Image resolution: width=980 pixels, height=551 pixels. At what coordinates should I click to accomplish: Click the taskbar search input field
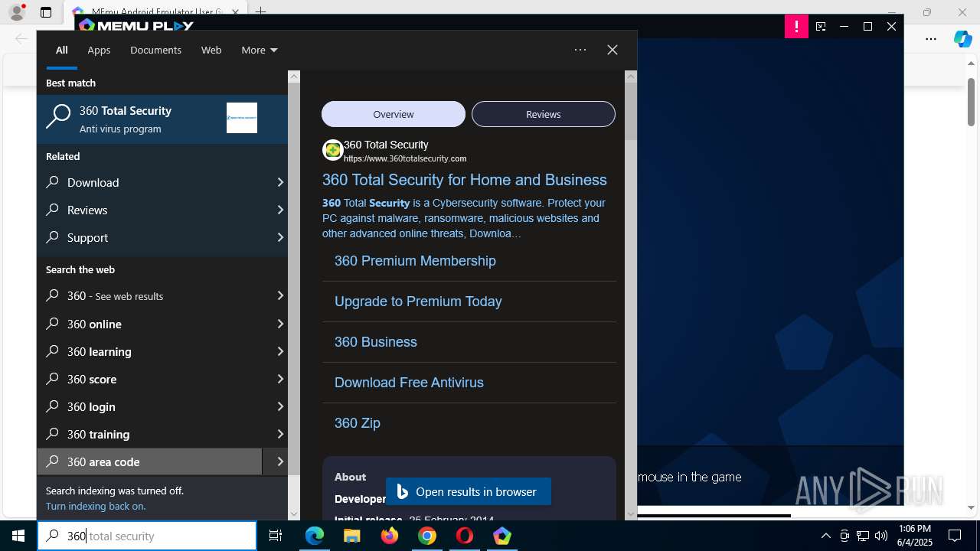coord(147,536)
